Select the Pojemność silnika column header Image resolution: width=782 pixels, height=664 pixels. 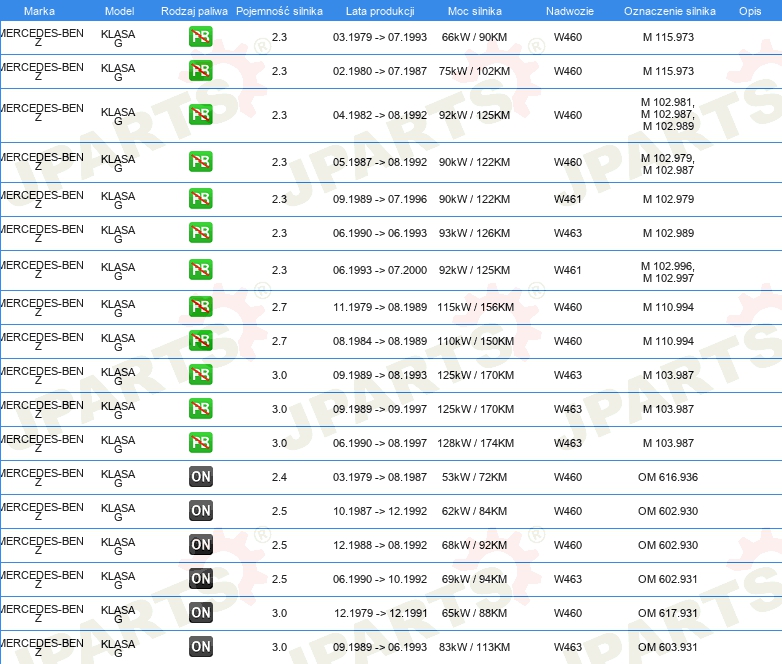coord(279,11)
